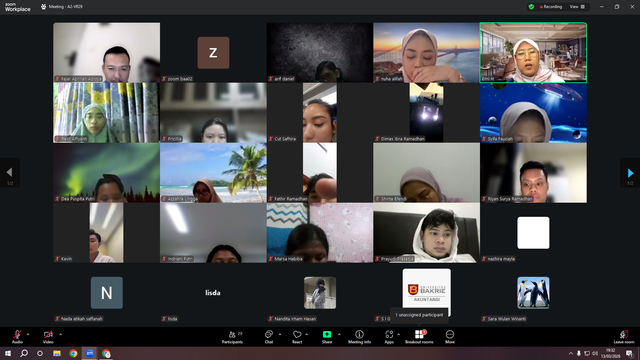Screen dimensions: 640x360
Task: Select nazhira mayla's white avatar tile
Action: [533, 233]
